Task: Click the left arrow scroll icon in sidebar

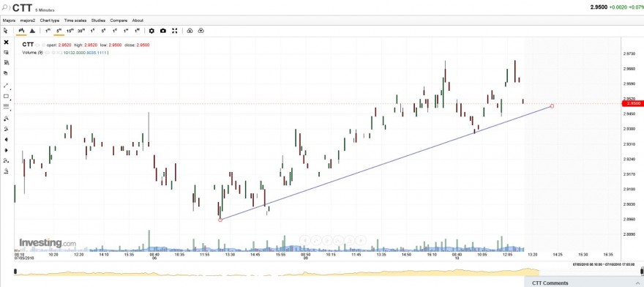Action: 6,139
